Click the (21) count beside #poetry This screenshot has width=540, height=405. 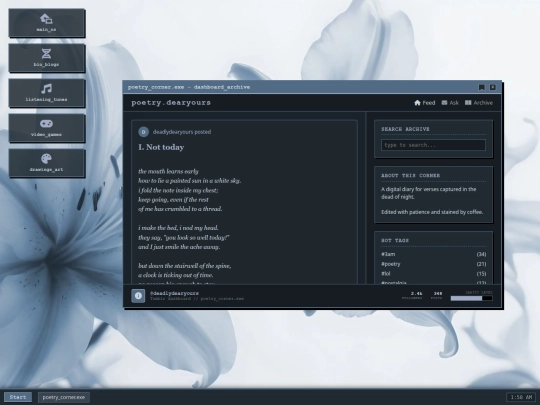tap(481, 264)
